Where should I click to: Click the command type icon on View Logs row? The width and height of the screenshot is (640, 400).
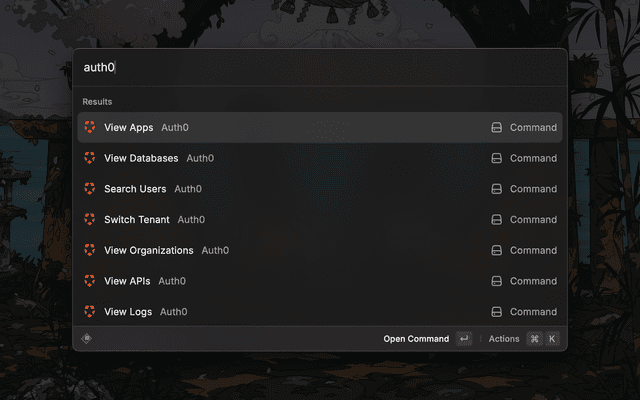click(x=496, y=312)
